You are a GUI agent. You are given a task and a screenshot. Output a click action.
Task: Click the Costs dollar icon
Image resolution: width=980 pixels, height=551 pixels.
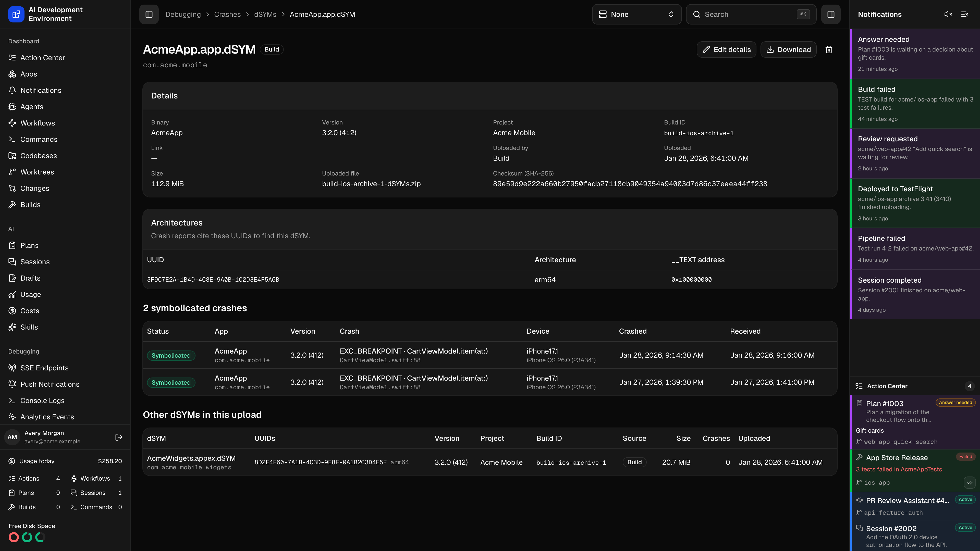pos(12,311)
